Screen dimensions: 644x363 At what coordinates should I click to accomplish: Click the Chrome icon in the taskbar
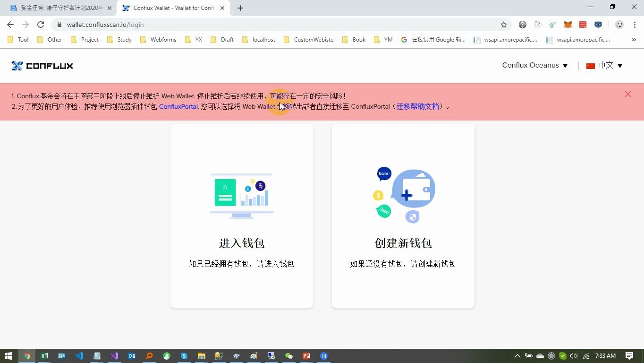[x=27, y=356]
